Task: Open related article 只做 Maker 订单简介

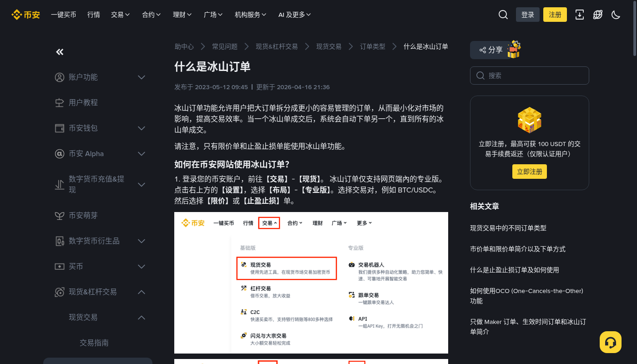Action: 528,327
